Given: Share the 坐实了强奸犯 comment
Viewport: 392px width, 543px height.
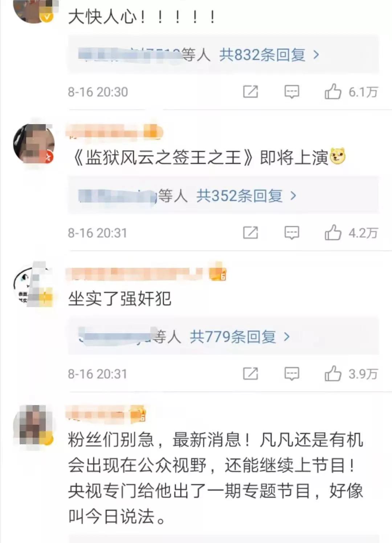Looking at the screenshot, I should click(x=250, y=373).
